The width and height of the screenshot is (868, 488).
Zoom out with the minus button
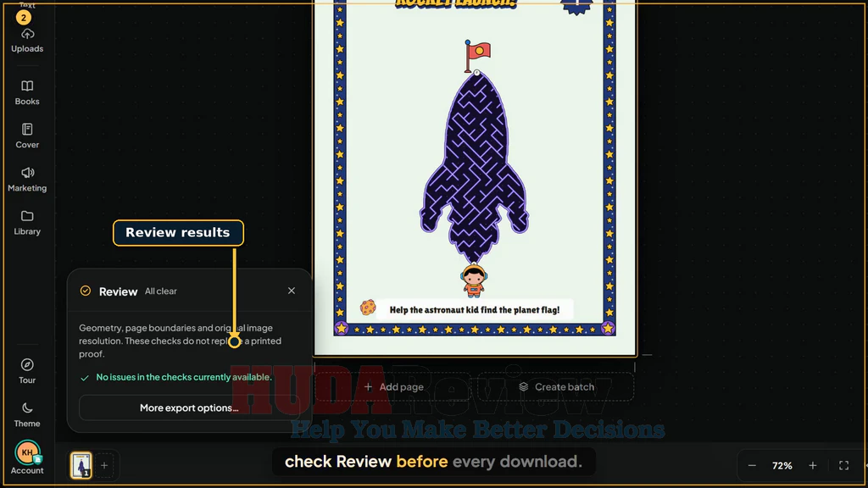[x=752, y=466]
